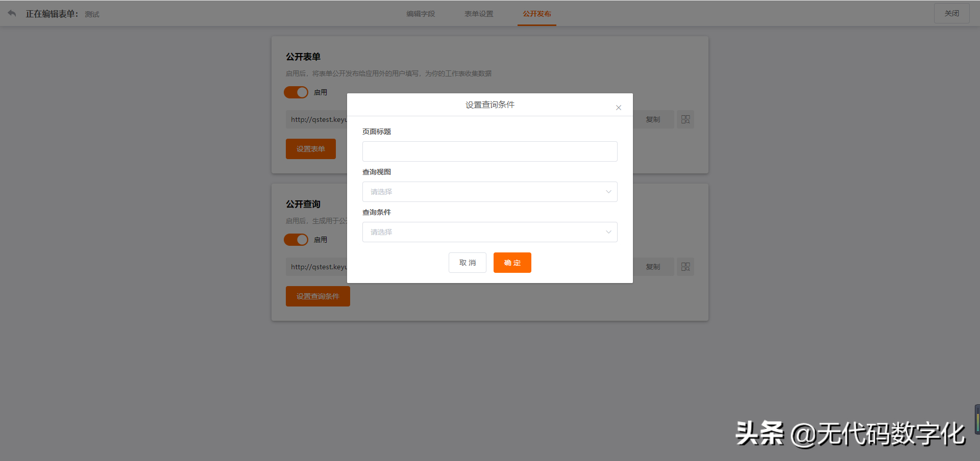
Task: Copy the 公开查询 link with 复制
Action: 653,267
